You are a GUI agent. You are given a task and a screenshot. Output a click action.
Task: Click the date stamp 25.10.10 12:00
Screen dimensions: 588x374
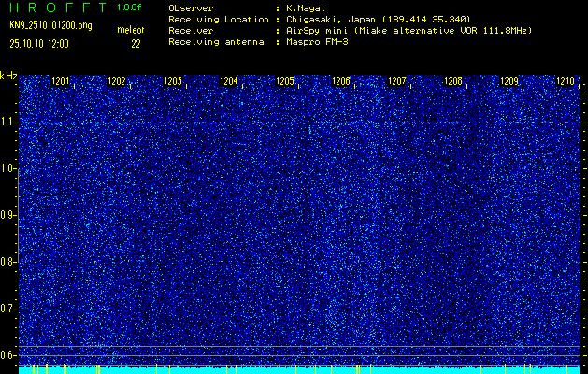click(x=39, y=43)
